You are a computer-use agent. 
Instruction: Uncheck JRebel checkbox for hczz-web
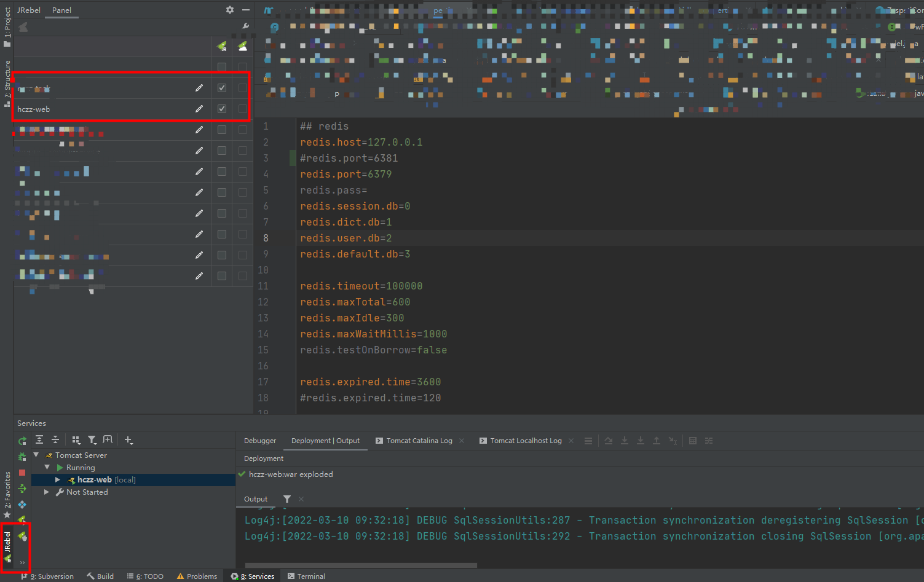coord(222,109)
